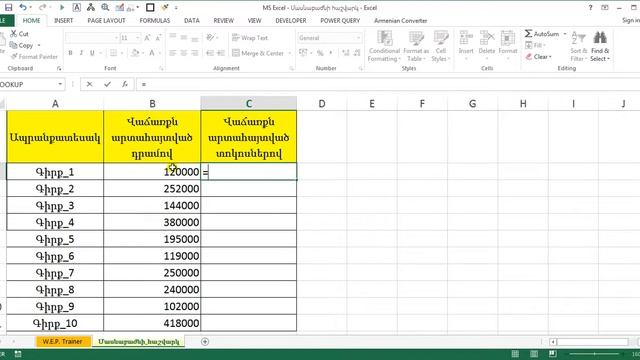The image size is (640, 360).
Task: Open Cell Styles gallery
Action: point(440,46)
